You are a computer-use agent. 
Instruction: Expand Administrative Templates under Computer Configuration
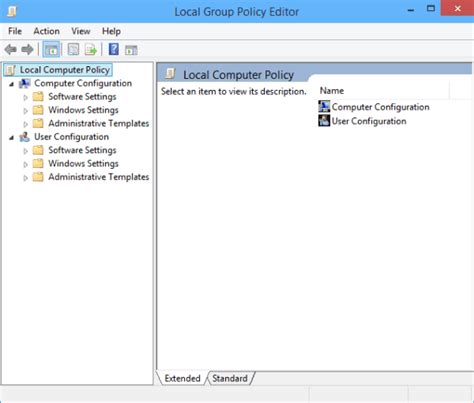[x=26, y=124]
